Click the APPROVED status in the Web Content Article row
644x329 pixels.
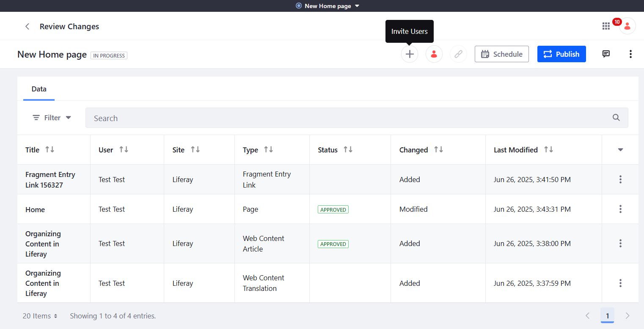333,244
